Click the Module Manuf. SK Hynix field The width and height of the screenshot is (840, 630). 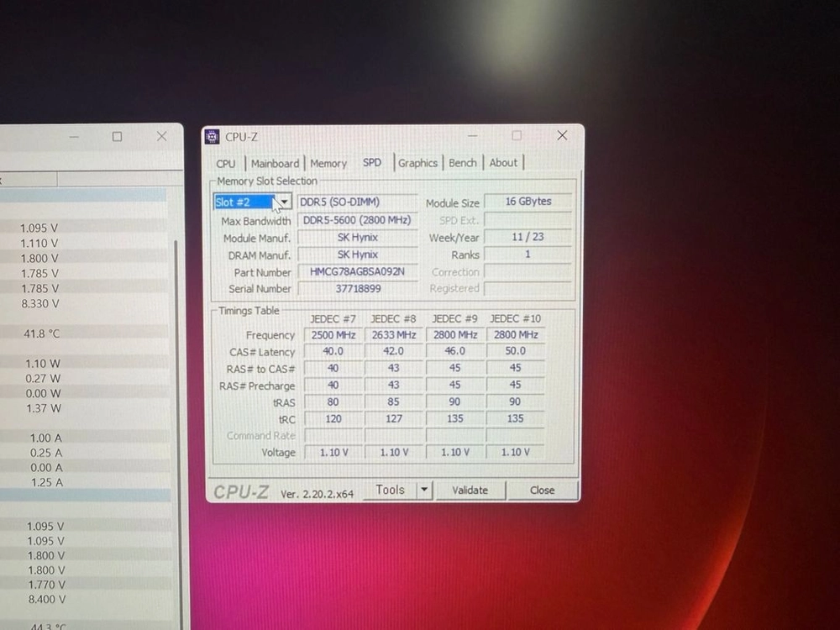point(357,238)
